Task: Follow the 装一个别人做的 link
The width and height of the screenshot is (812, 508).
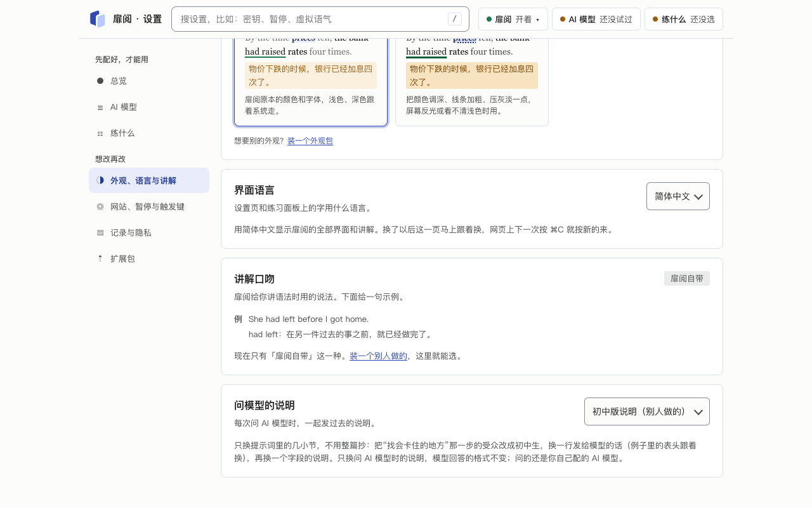Action: pyautogui.click(x=378, y=356)
